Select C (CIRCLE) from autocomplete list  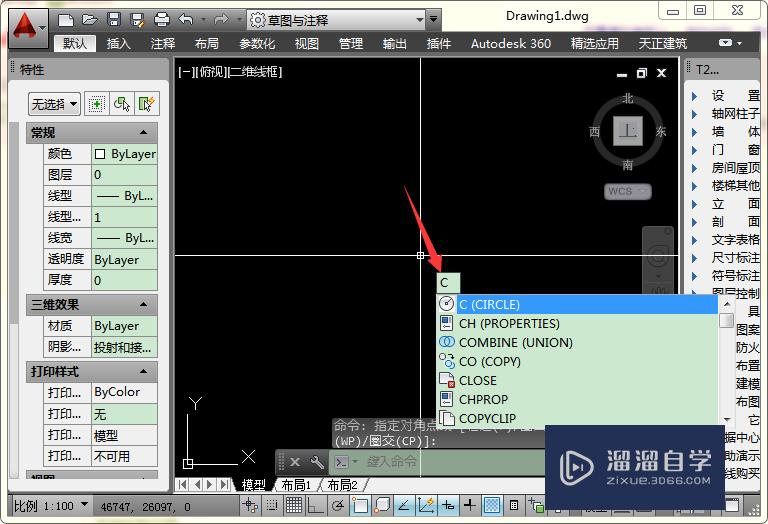pyautogui.click(x=577, y=304)
